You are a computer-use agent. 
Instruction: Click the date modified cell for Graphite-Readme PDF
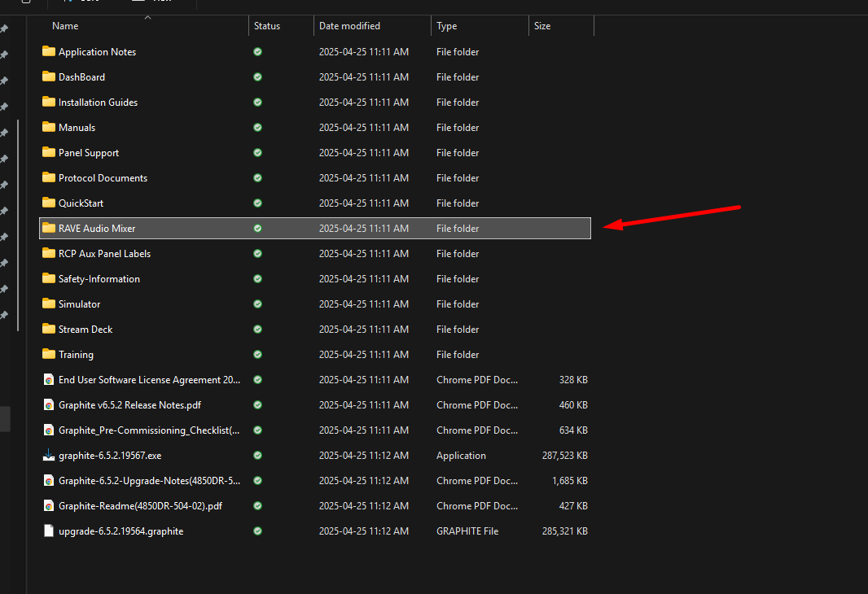coord(364,505)
